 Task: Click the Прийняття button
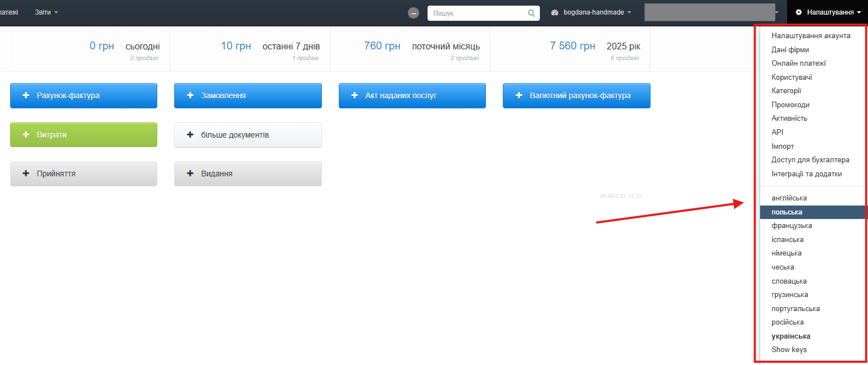tap(84, 174)
